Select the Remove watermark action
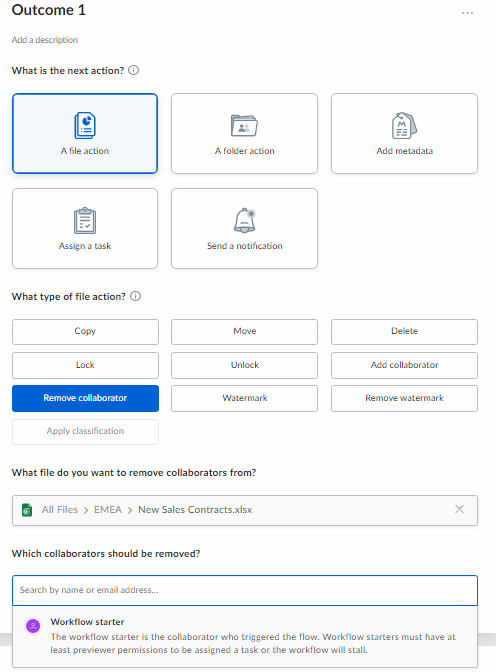Screen dimensions: 496x672 pos(404,399)
